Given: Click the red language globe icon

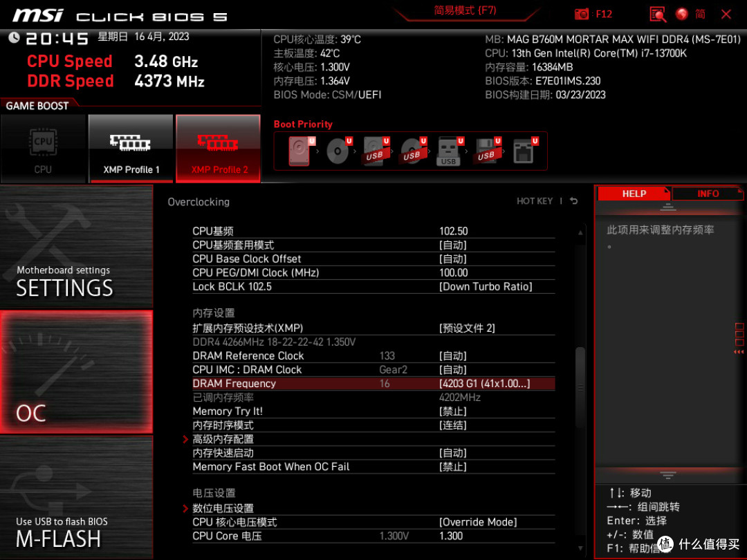Looking at the screenshot, I should (682, 14).
